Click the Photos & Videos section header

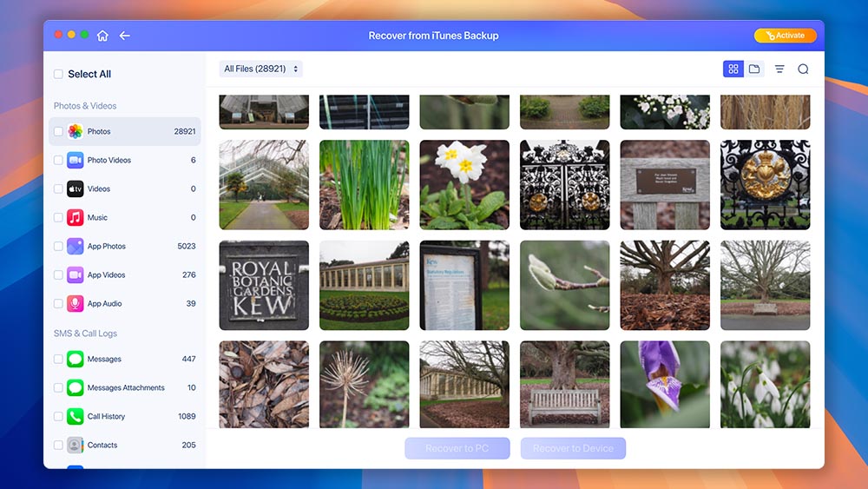coord(85,106)
